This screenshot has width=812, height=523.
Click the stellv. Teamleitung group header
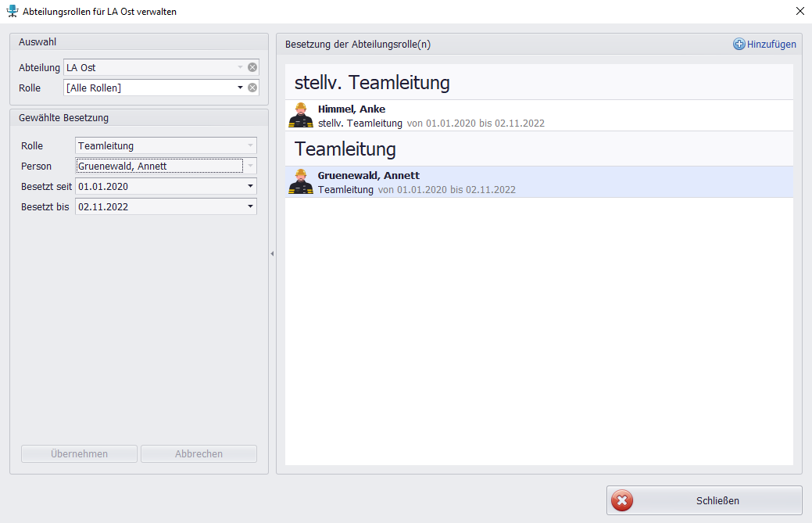point(539,82)
